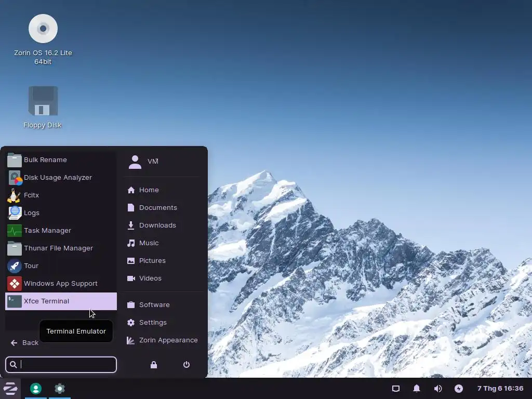Open the clock showing 7 Thg 6 16:36
The height and width of the screenshot is (399, 532).
(500, 389)
